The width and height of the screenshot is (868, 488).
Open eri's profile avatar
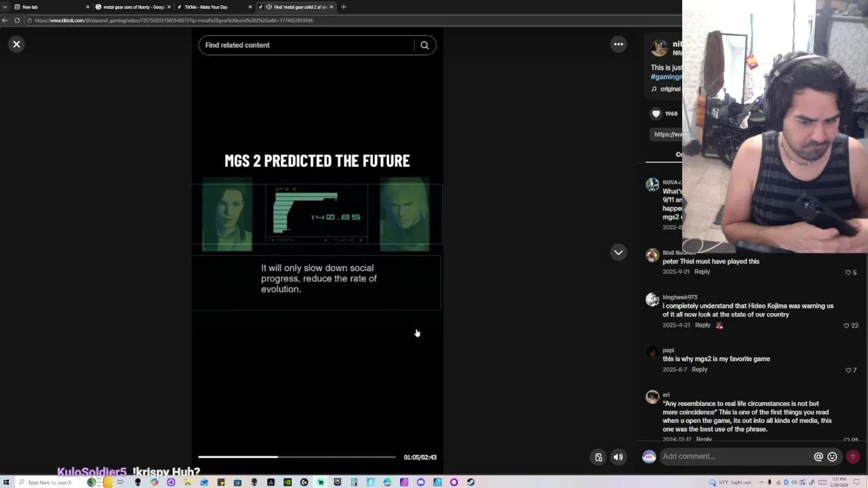pyautogui.click(x=652, y=397)
